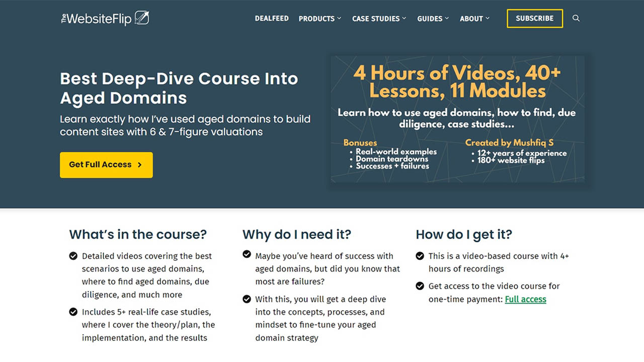Click the 'What's in the course?' heading
Viewport: 644px width, 362px height.
(138, 234)
